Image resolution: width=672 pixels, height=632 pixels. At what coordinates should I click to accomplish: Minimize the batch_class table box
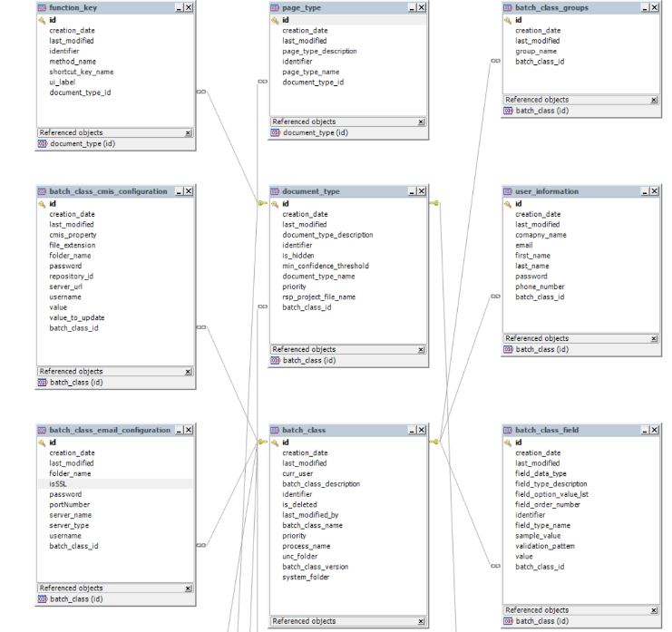413,430
